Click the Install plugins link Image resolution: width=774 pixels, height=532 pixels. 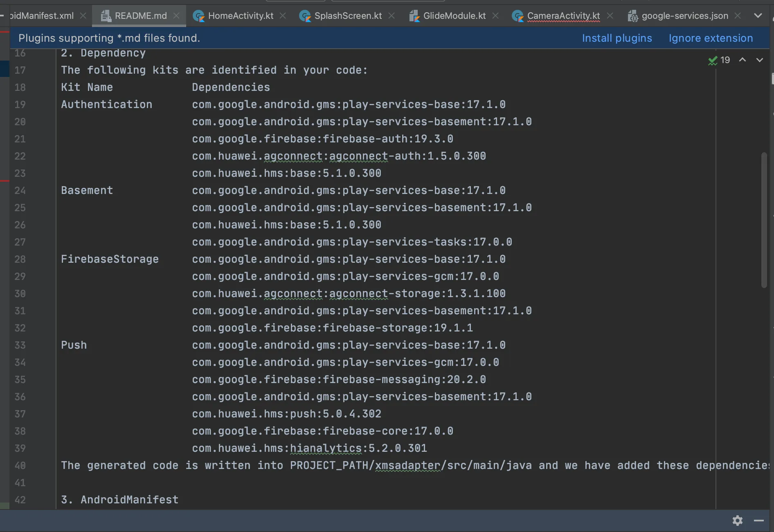(617, 38)
